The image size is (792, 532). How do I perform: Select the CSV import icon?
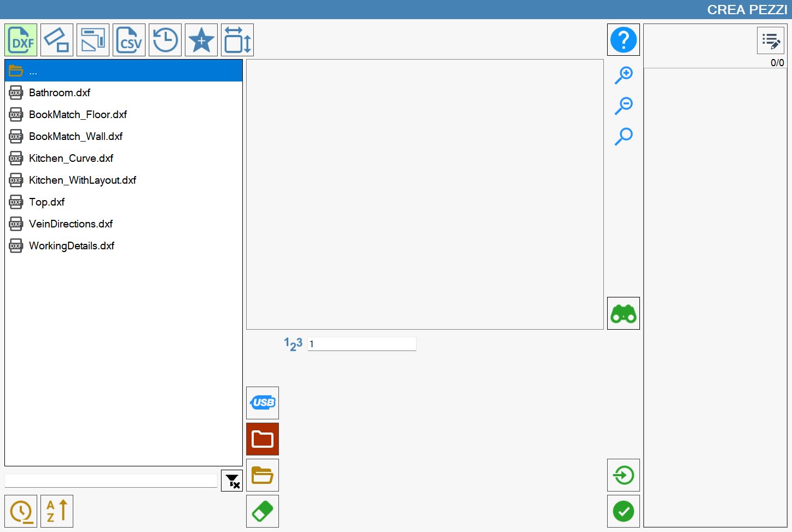pyautogui.click(x=129, y=40)
